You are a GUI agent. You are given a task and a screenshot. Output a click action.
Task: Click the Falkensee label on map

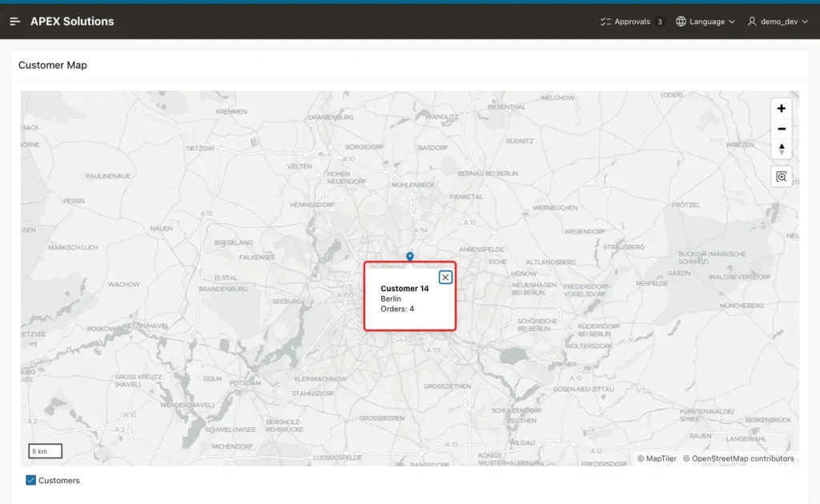(257, 257)
